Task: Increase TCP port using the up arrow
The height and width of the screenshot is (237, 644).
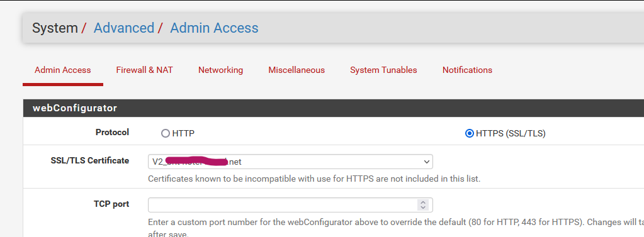Action: (x=423, y=202)
